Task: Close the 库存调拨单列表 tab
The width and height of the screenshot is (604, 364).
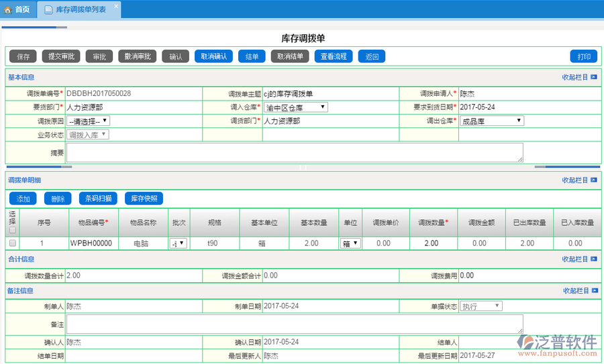Action: [115, 7]
